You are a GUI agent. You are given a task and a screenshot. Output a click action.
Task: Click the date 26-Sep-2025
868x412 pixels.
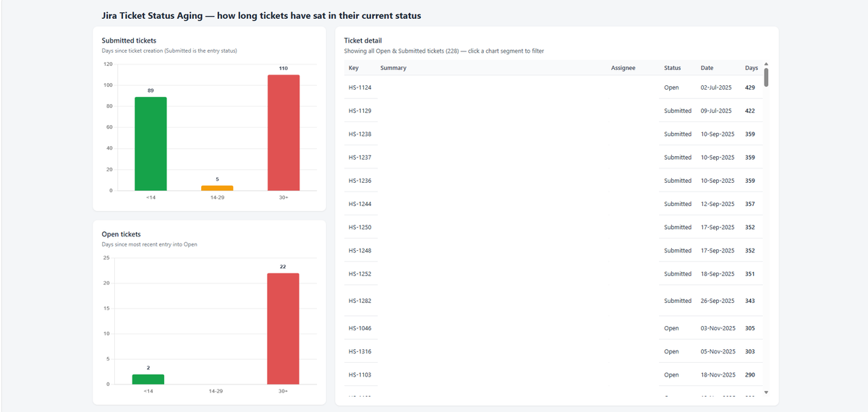tap(718, 301)
